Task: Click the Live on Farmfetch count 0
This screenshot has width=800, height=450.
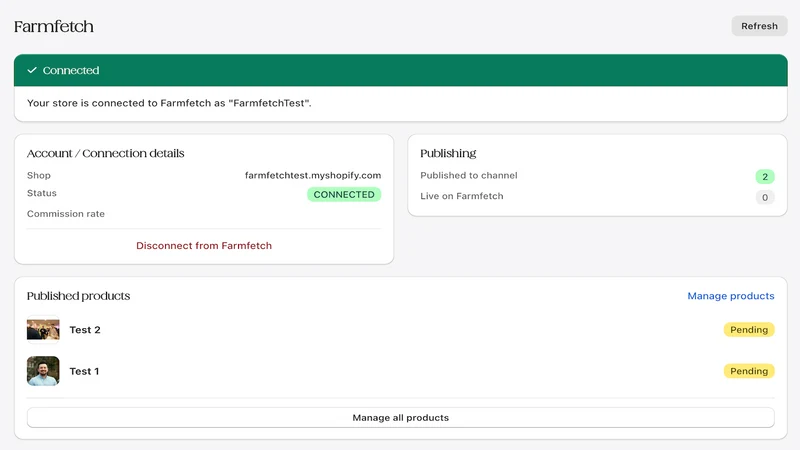Action: [765, 197]
